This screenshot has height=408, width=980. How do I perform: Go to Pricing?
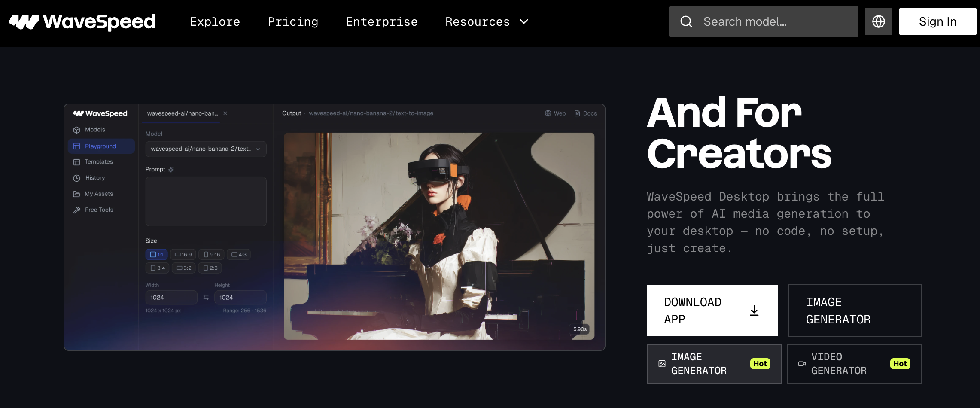(x=293, y=22)
